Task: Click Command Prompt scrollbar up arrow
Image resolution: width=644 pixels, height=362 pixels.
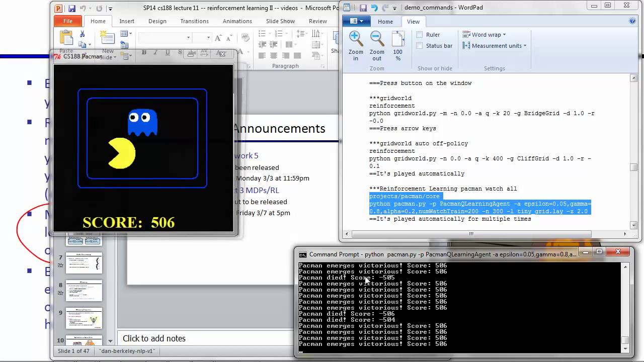Action: point(625,266)
